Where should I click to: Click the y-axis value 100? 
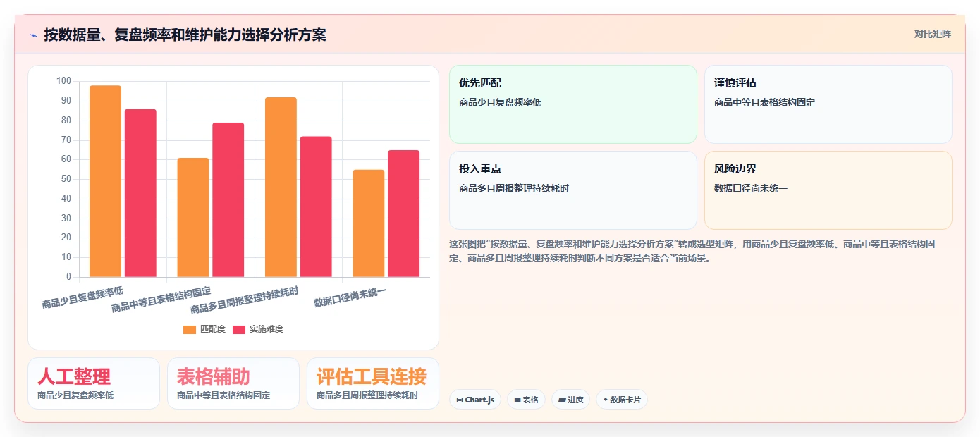coord(63,81)
